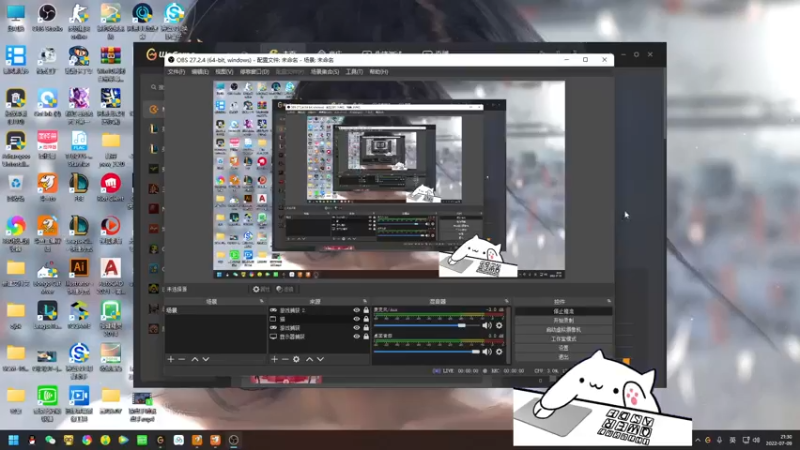The height and width of the screenshot is (450, 800).
Task: Move source down with arrow icon
Action: point(320,359)
